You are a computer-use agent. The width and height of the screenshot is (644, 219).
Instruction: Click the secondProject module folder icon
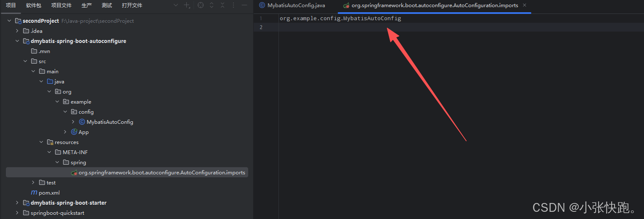tap(18, 21)
